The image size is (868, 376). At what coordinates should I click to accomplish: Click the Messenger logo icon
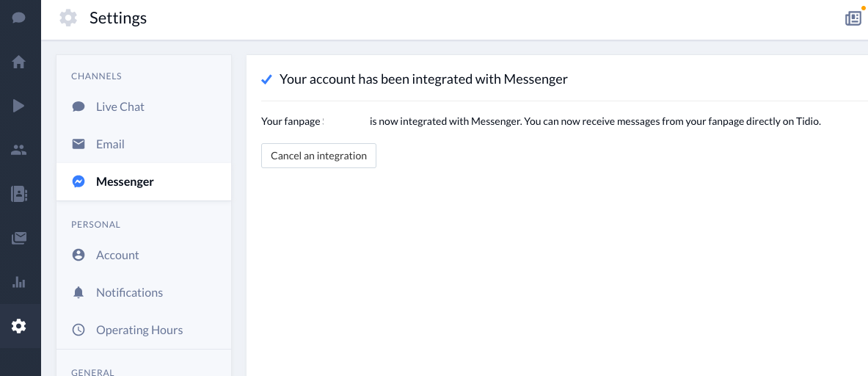[79, 181]
